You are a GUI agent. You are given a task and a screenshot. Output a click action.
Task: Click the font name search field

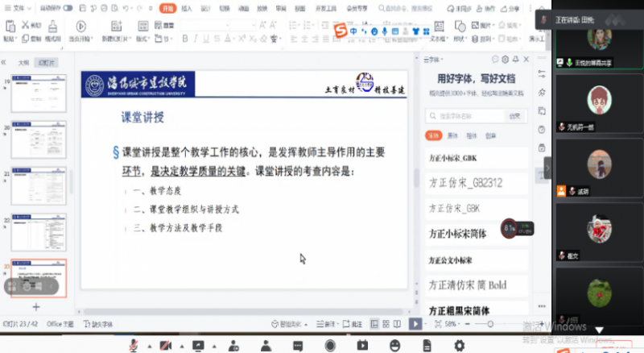(464, 115)
